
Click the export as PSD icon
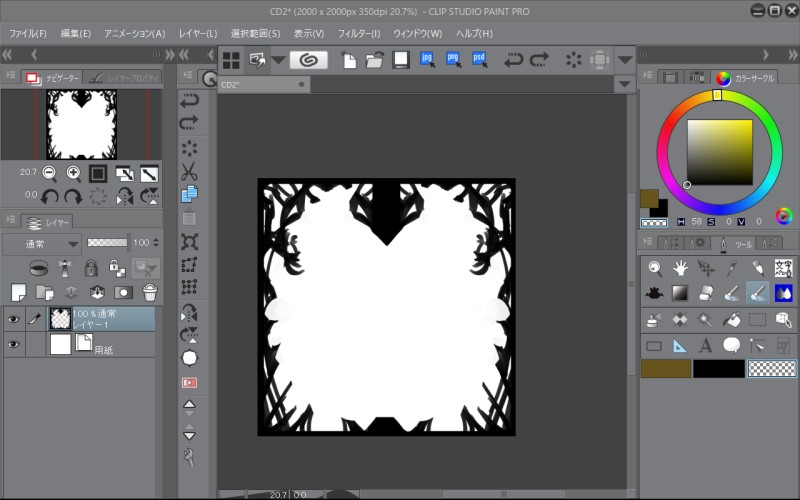coord(479,60)
